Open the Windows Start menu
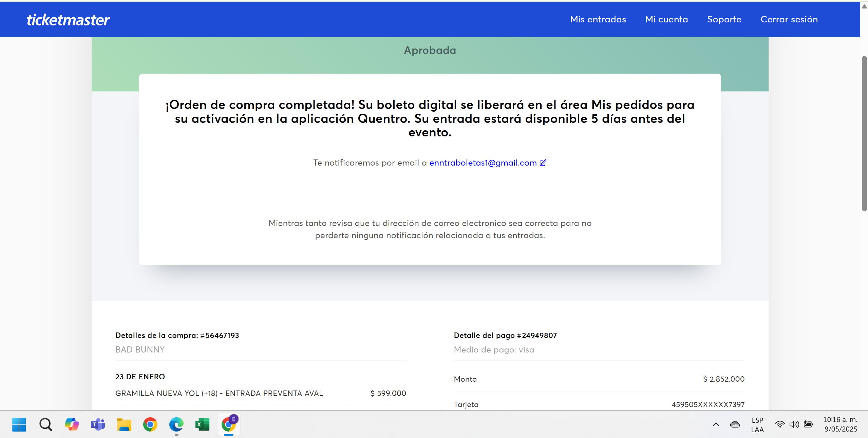Viewport: 868px width, 438px height. tap(19, 424)
